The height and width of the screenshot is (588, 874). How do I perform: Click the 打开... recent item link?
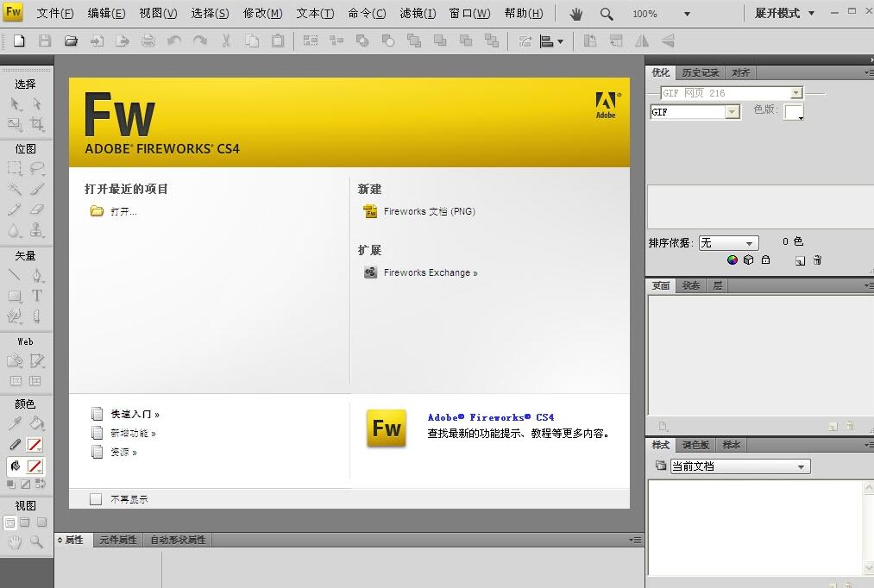(123, 211)
